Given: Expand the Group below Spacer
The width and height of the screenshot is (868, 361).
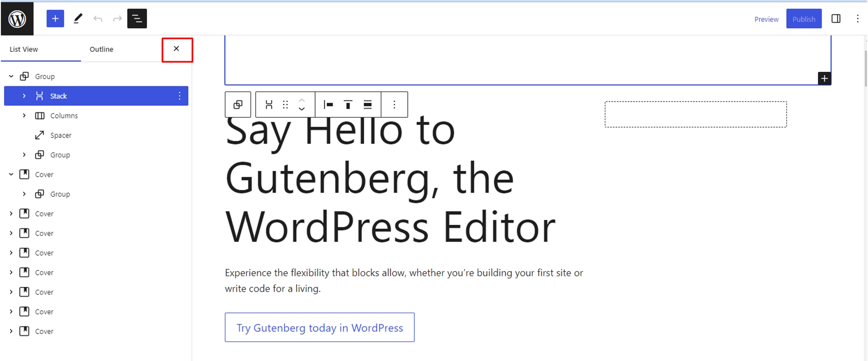Looking at the screenshot, I should [24, 155].
